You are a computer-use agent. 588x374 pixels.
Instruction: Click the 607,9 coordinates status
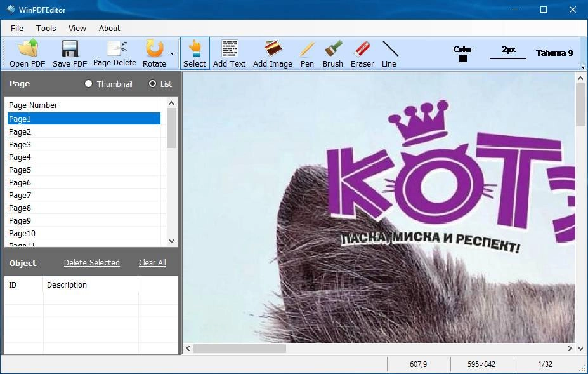(418, 364)
